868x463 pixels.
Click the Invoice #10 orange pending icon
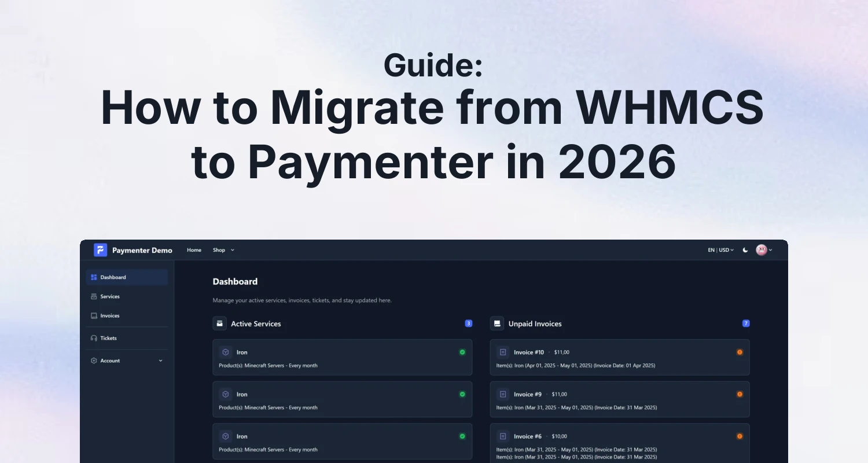point(740,352)
